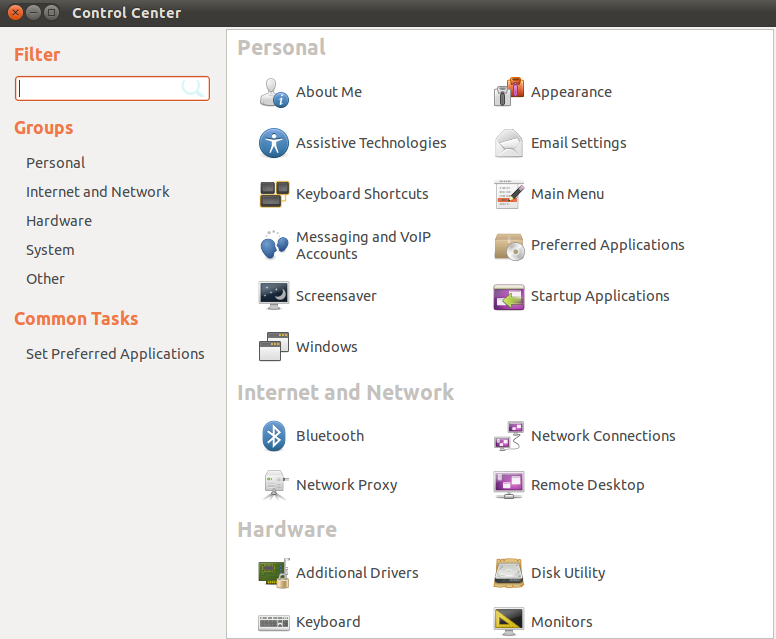Image resolution: width=776 pixels, height=639 pixels.
Task: Open Email Settings label
Action: (x=579, y=143)
